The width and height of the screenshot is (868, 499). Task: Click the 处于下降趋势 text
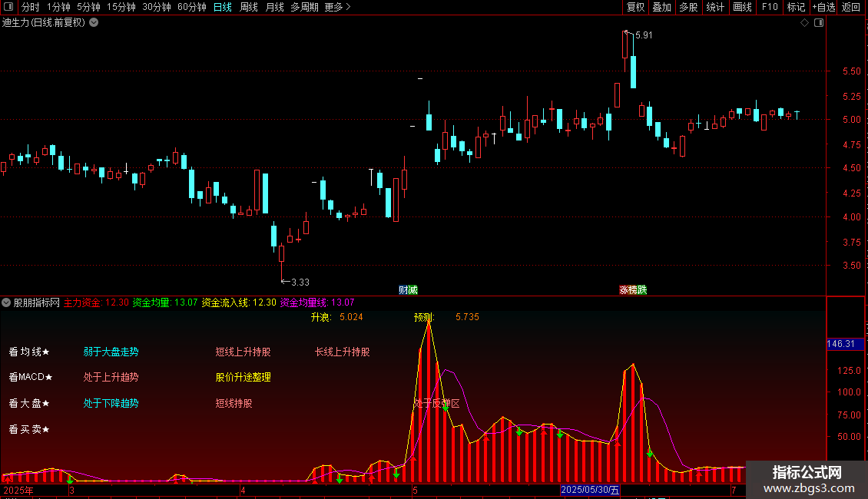tap(111, 403)
